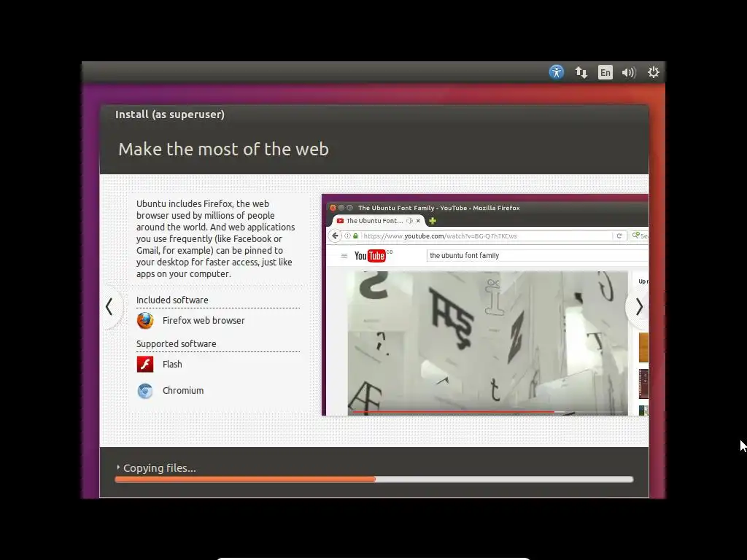The height and width of the screenshot is (560, 747).
Task: Click the padlock icon in the address bar
Action: click(x=355, y=236)
